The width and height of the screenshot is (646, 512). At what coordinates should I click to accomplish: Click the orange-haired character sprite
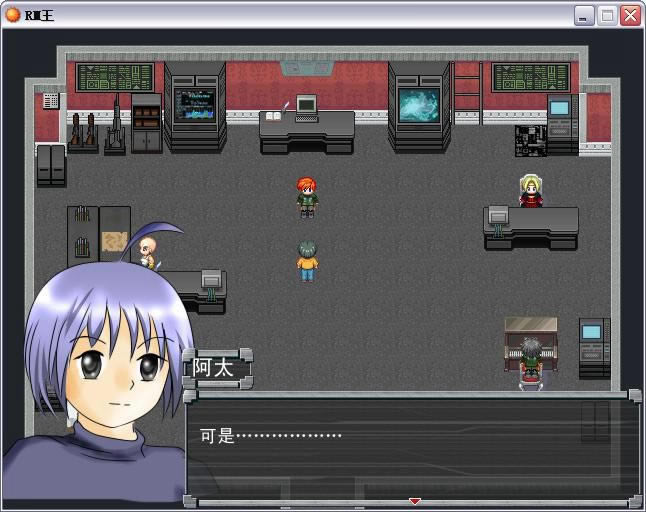pos(307,196)
